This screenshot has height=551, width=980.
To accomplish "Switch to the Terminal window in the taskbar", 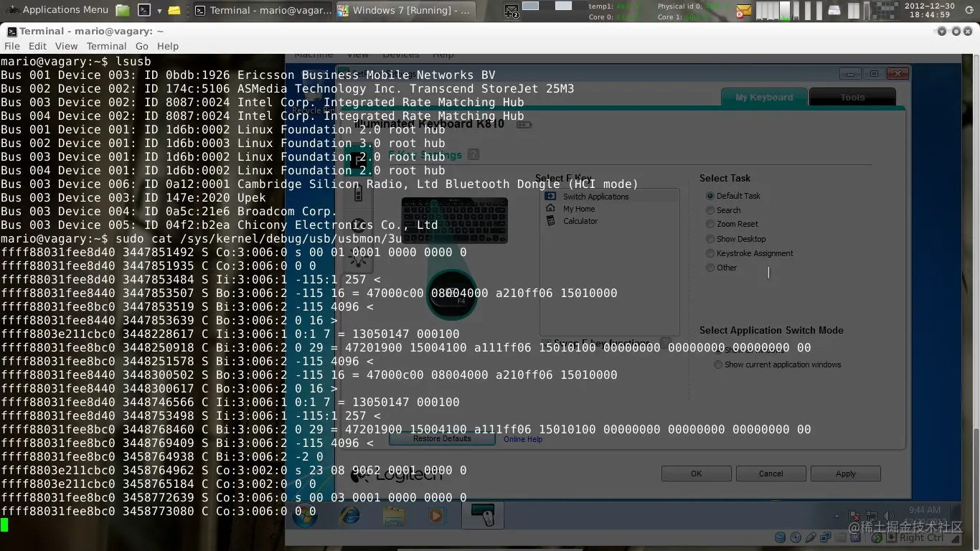I will click(263, 10).
